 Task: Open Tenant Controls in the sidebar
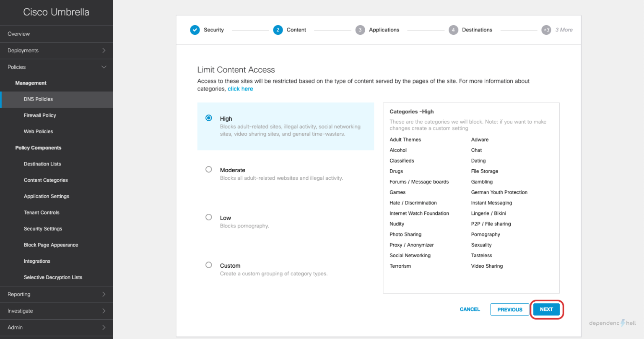pos(42,212)
